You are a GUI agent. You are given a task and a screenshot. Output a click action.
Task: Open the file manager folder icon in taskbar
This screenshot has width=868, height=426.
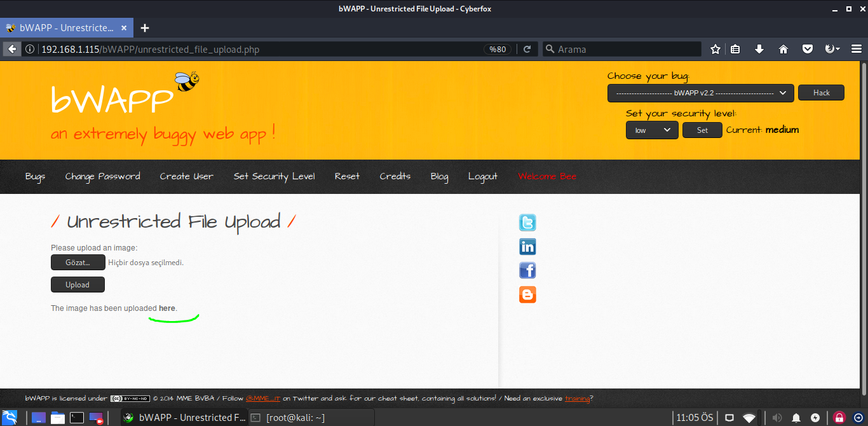pyautogui.click(x=58, y=418)
